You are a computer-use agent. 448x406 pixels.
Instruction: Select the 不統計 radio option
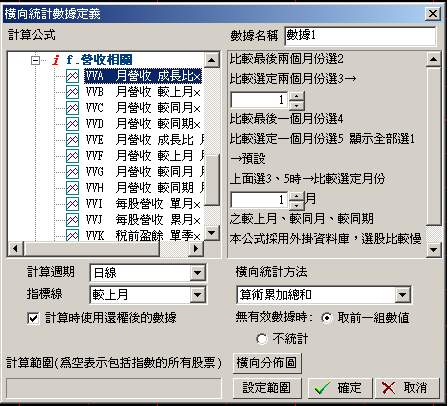coord(262,339)
